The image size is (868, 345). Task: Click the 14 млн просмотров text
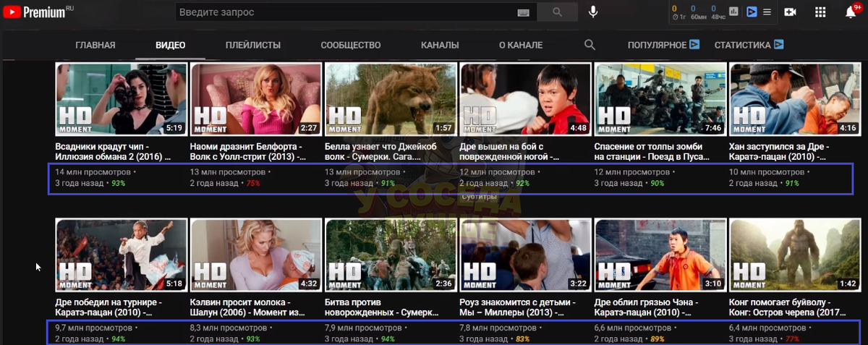[93, 172]
